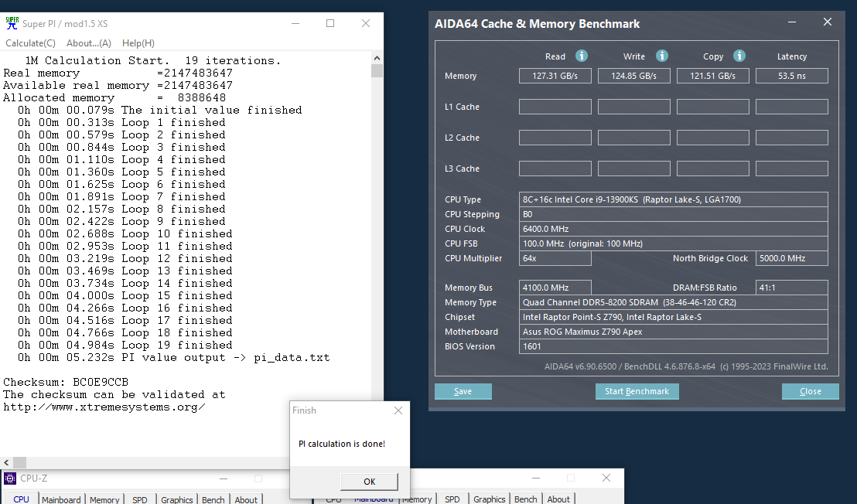Click the CPU-Z app icon in its title bar
This screenshot has height=504, width=857.
tap(10, 478)
